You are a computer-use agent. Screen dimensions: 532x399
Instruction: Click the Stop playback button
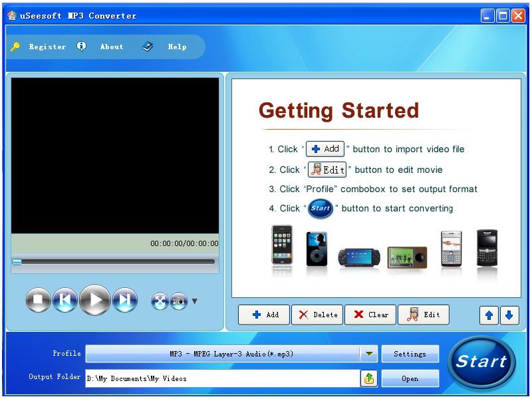(x=38, y=300)
